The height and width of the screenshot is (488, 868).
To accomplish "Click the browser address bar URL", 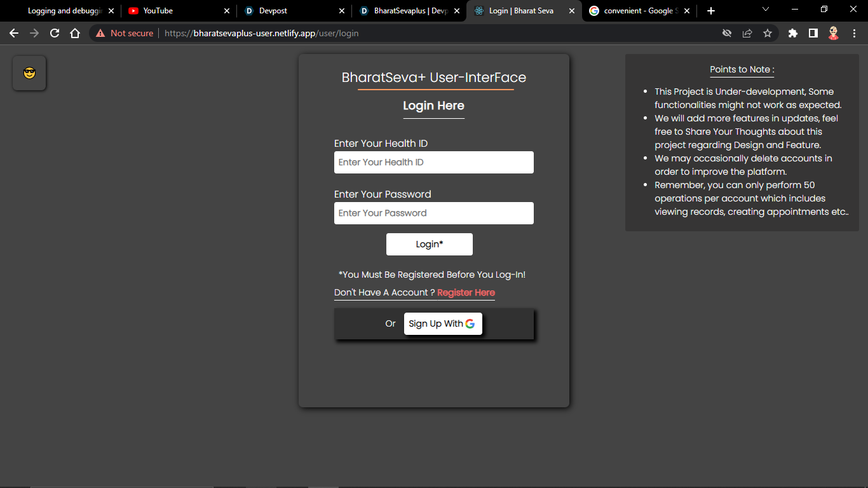I will click(261, 33).
